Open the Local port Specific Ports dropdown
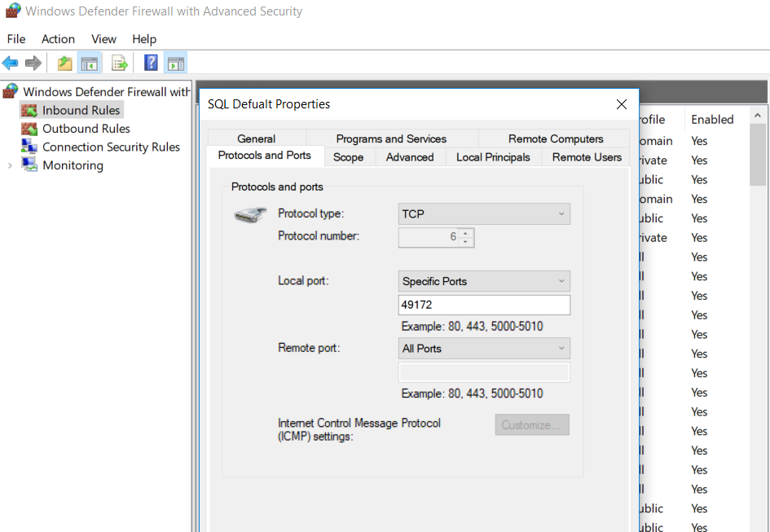 pos(484,281)
